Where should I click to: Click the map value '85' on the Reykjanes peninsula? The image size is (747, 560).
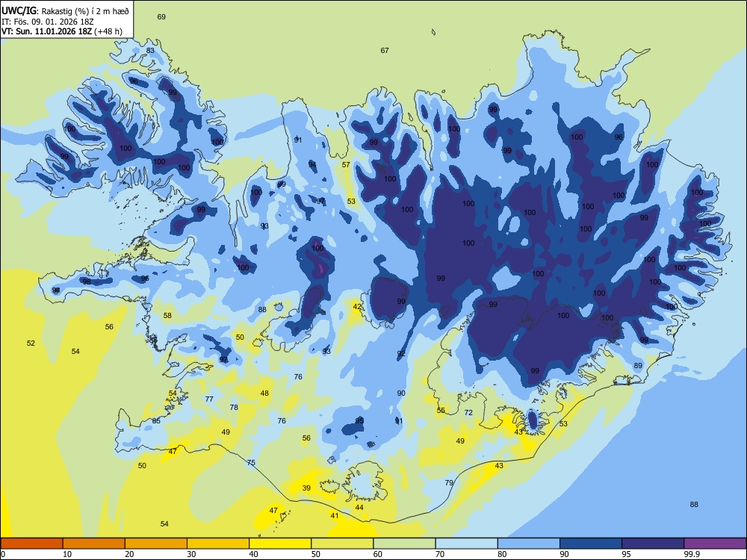(156, 420)
